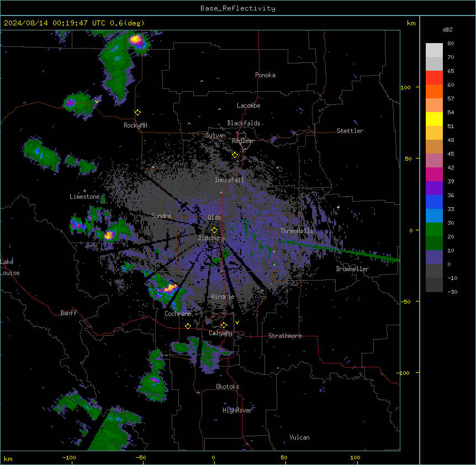Image resolution: width=476 pixels, height=465 pixels.
Task: Click the 50 tick on the vertical km axis
Action: pos(409,158)
